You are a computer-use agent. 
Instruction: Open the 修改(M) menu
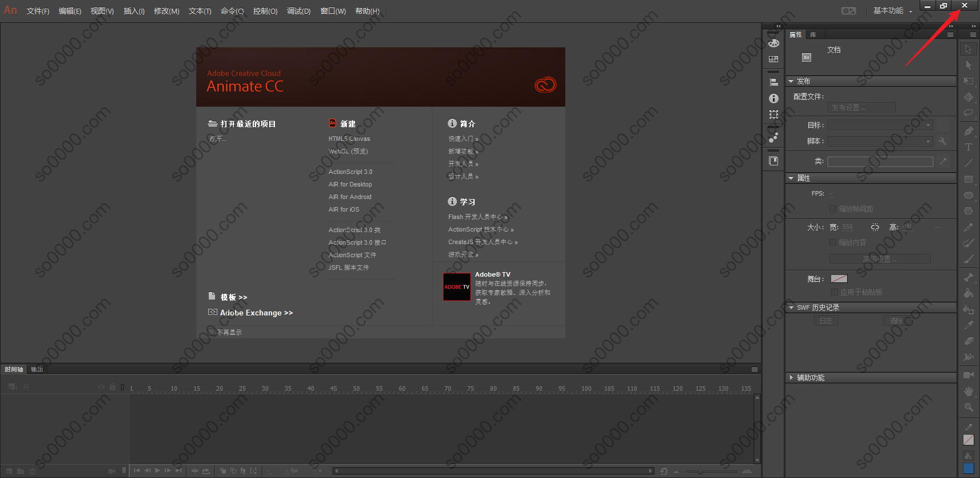tap(167, 11)
